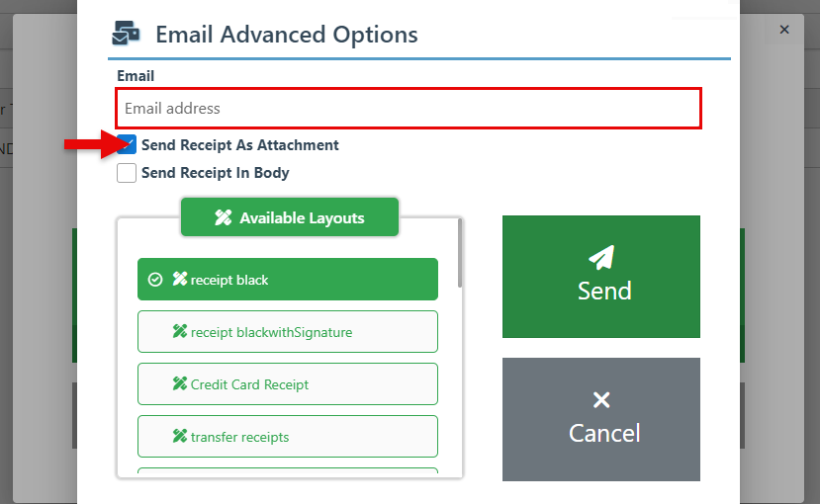Enable the Send Receipt In Body checkbox
Image resolution: width=820 pixels, height=504 pixels.
pos(127,173)
